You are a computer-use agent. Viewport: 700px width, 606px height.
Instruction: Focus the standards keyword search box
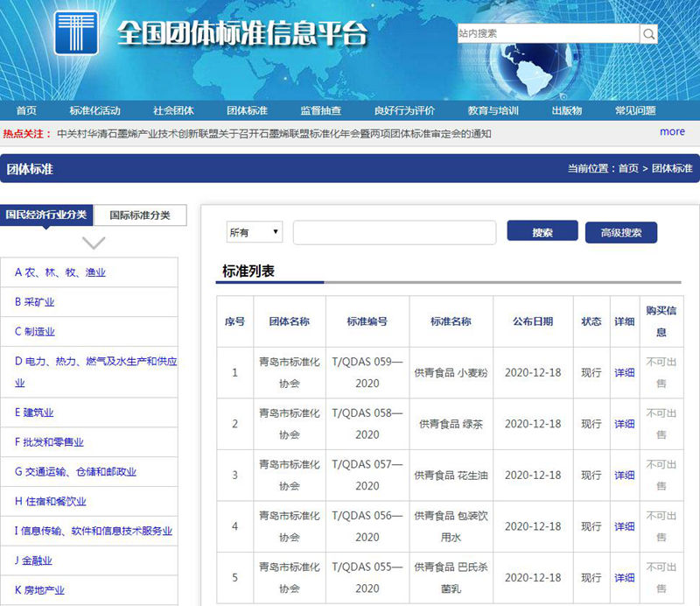[395, 232]
